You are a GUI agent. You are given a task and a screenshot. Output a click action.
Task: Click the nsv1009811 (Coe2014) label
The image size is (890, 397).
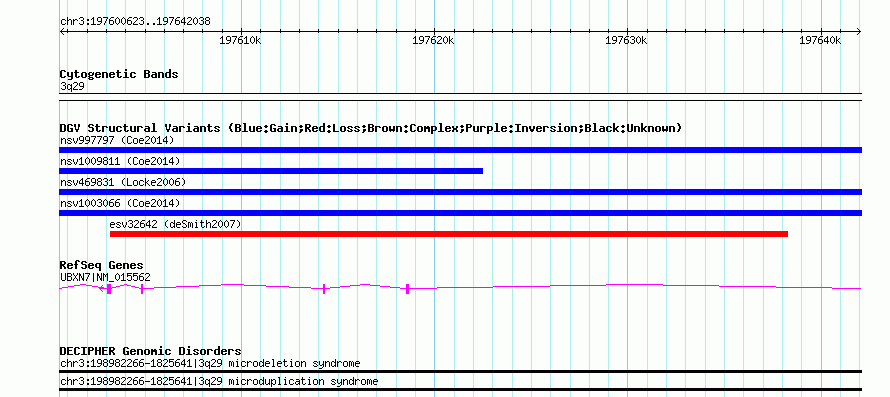120,161
